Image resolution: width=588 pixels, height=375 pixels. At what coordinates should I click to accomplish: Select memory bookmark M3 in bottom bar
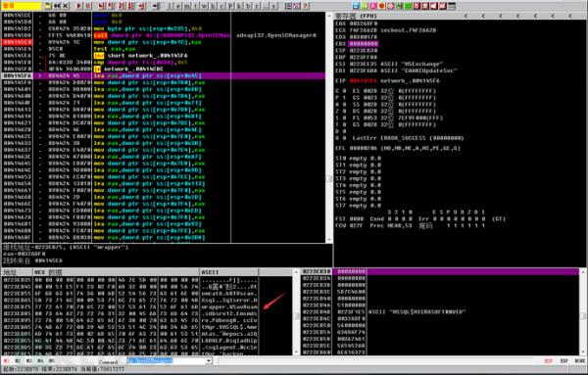click(x=28, y=360)
